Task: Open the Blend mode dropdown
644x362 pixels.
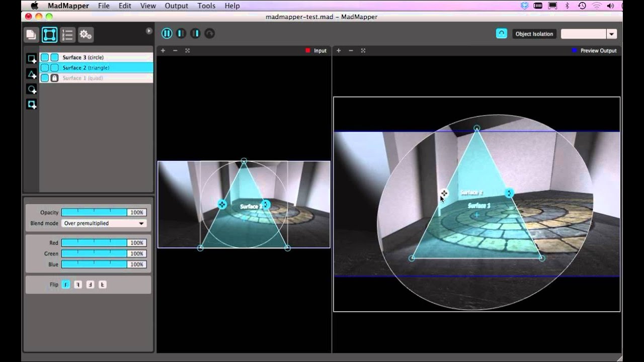Action: (x=104, y=223)
